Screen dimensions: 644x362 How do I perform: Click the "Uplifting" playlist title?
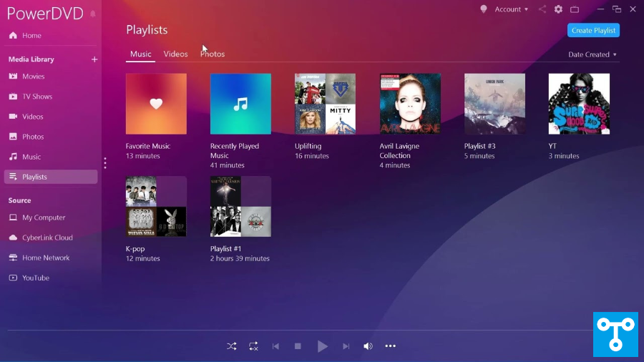point(308,146)
